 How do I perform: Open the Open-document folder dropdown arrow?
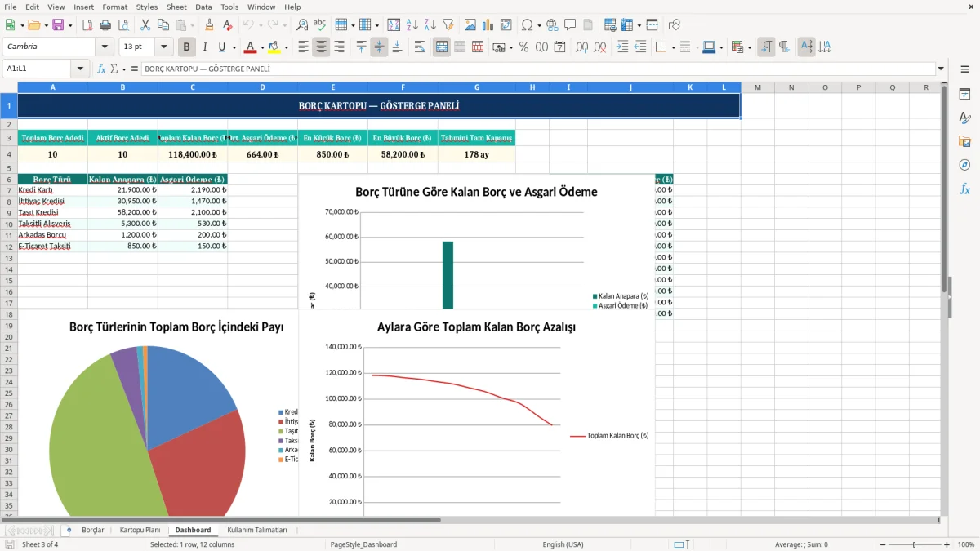46,25
